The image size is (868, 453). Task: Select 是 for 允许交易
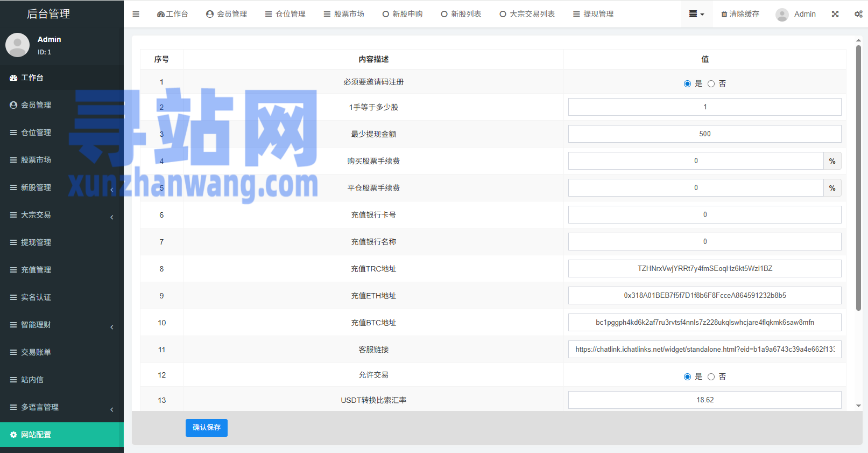click(687, 377)
